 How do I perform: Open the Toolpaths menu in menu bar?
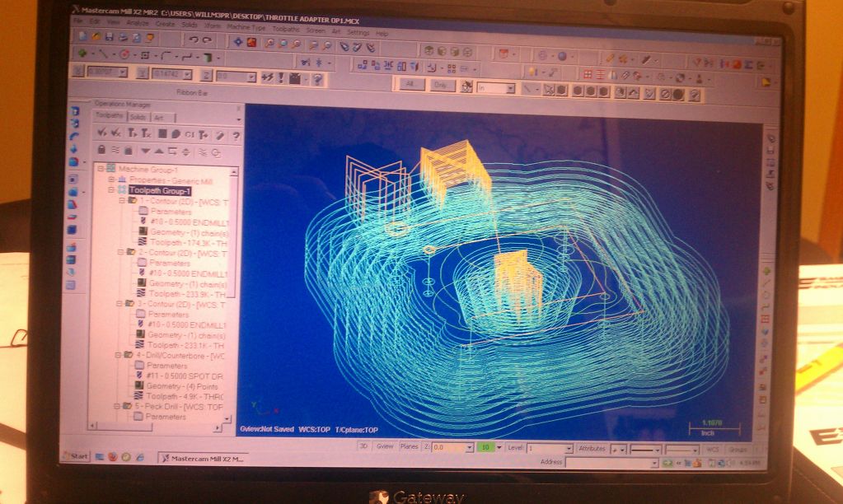click(x=285, y=29)
